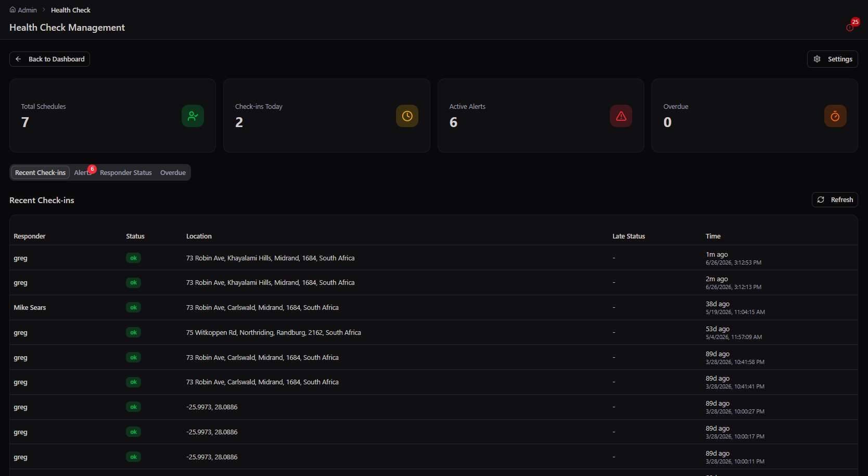The image size is (868, 476).
Task: Open Settings
Action: pos(832,59)
